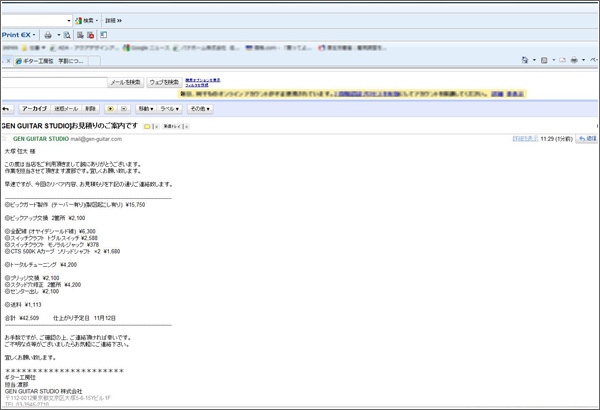Open the ADA bookmark in the favorites bar

[85, 48]
